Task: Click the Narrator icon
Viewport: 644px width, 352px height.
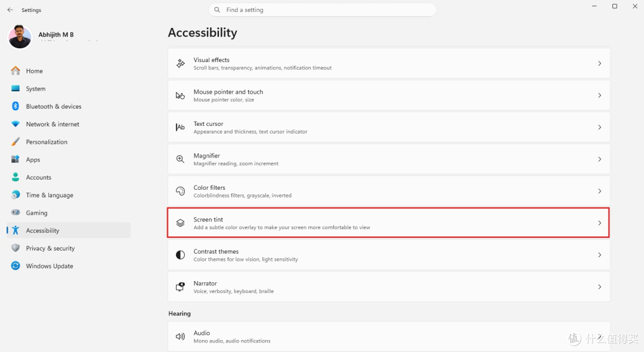Action: tap(180, 287)
